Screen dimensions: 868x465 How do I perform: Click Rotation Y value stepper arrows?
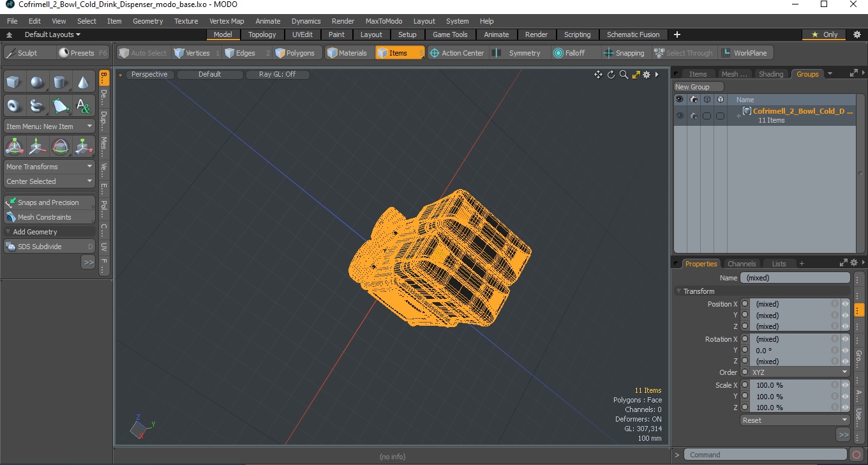(x=845, y=350)
